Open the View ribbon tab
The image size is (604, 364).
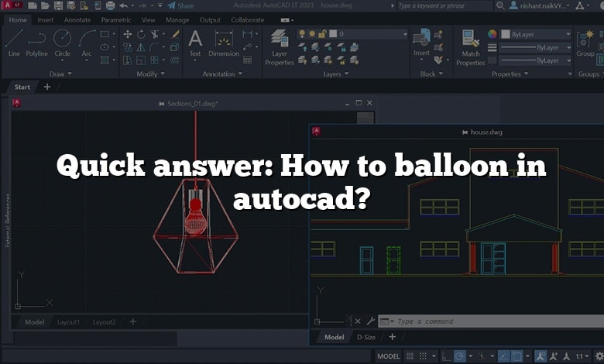point(149,19)
